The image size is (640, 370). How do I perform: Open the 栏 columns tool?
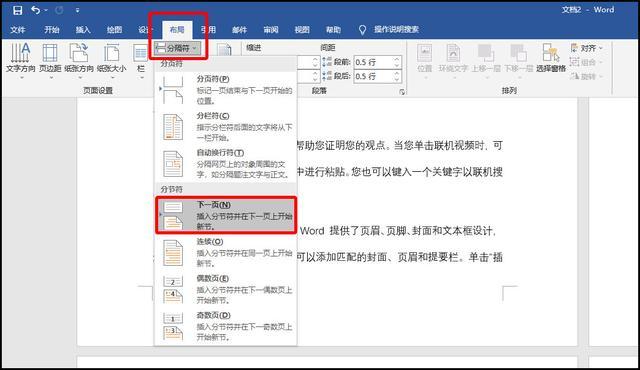tap(141, 60)
